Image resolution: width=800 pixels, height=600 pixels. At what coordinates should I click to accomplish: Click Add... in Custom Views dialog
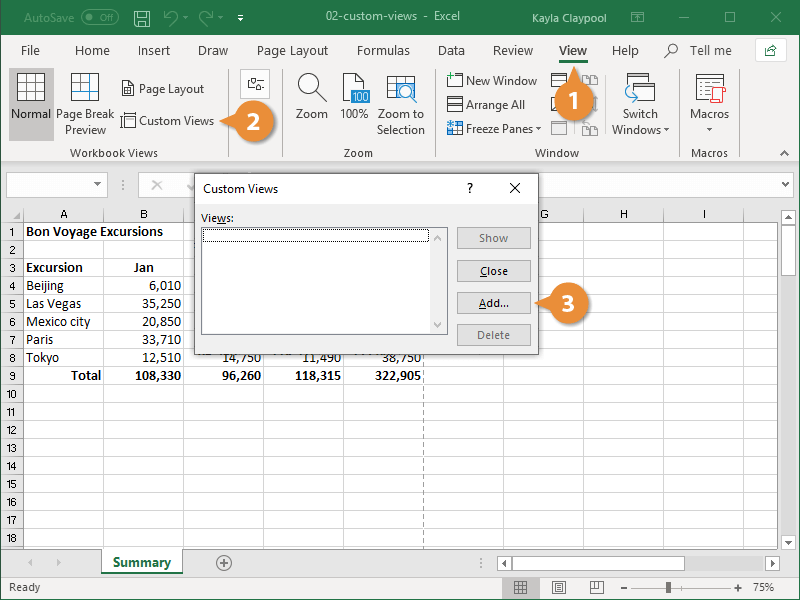(494, 303)
